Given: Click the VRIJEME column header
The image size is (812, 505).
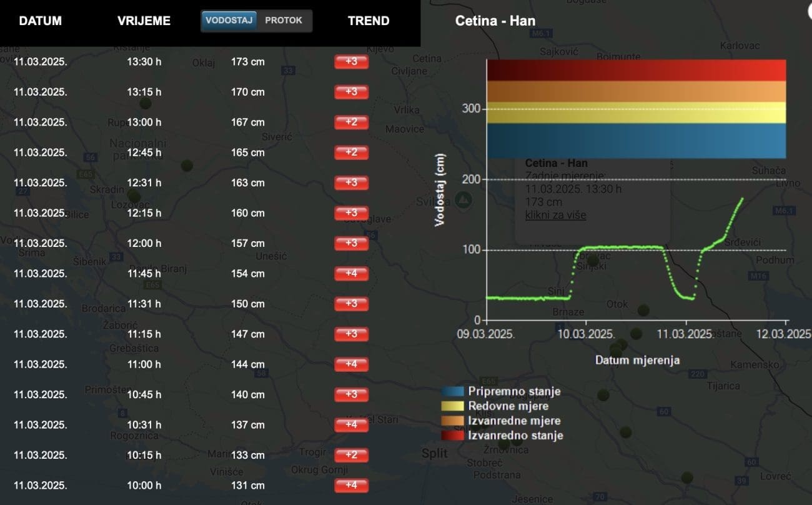Looking at the screenshot, I should coord(144,21).
